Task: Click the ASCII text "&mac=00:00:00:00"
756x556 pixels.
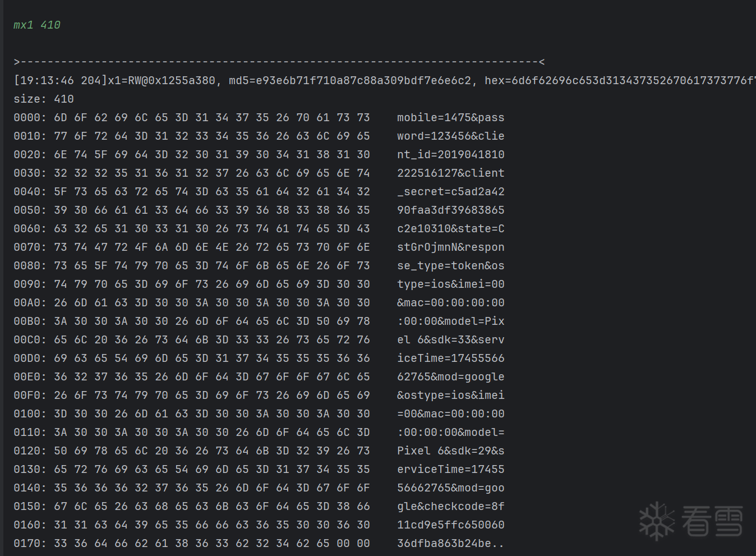Action: 451,302
